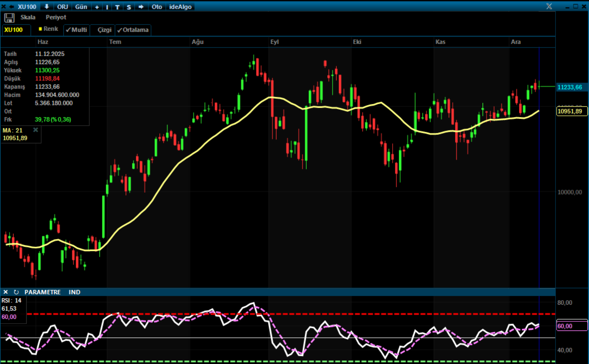Screen dimensions: 589x364
Task: Open the Gün period dropdown
Action: (81, 7)
